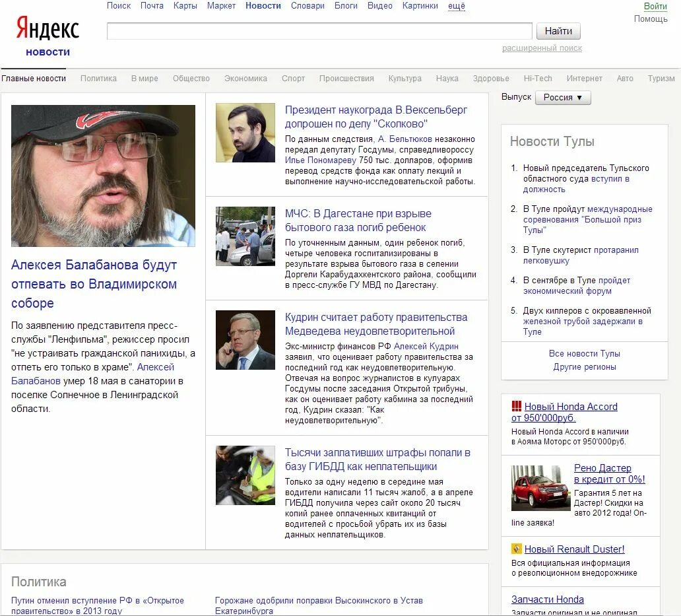
Task: Open the Balabanov photo thumbnail
Action: [x=104, y=176]
